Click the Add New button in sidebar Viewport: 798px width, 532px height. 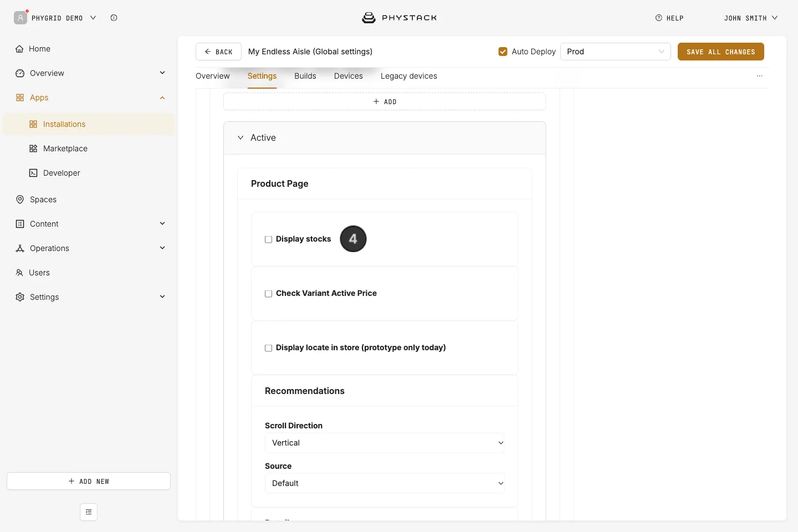click(x=89, y=481)
